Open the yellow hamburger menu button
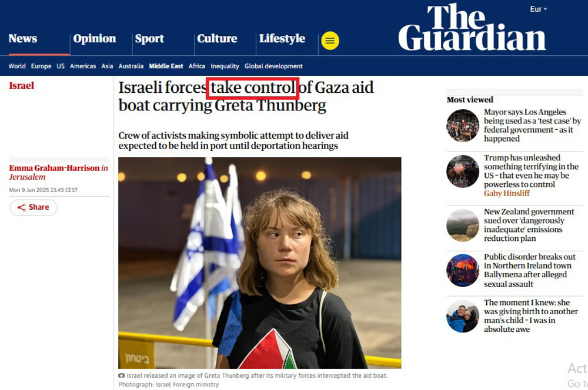The height and width of the screenshot is (390, 588). (x=330, y=41)
